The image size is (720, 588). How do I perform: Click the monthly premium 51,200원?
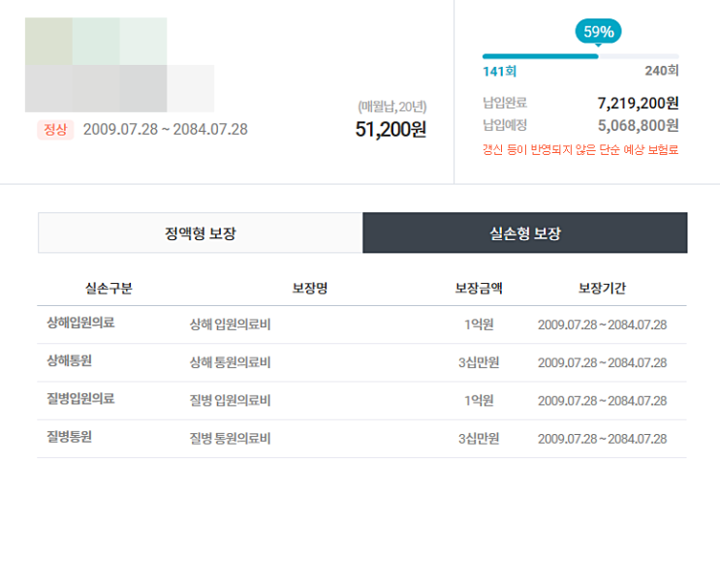391,130
